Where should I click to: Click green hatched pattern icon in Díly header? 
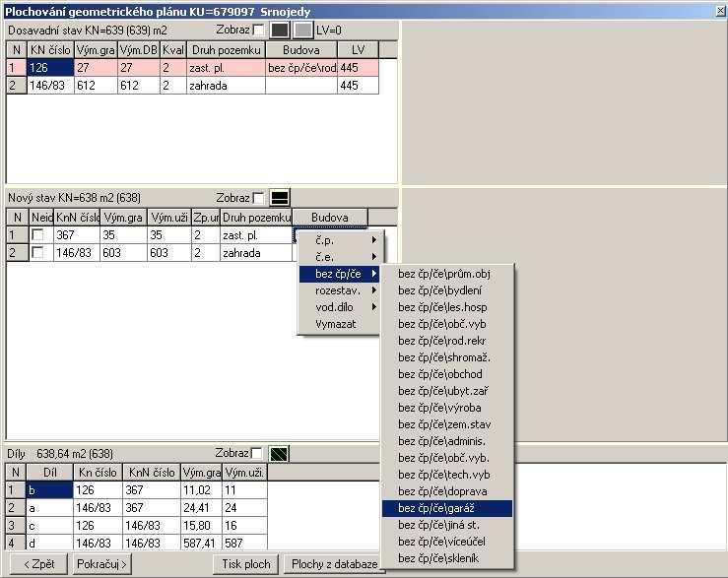279,453
